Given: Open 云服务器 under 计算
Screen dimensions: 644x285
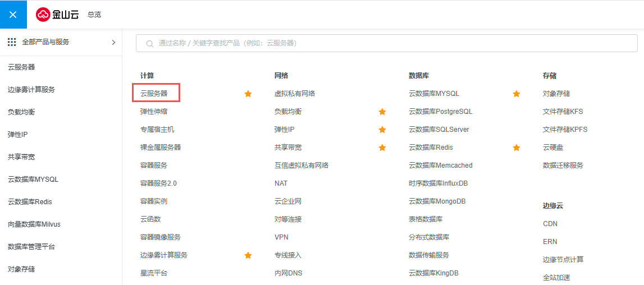Looking at the screenshot, I should tap(154, 93).
